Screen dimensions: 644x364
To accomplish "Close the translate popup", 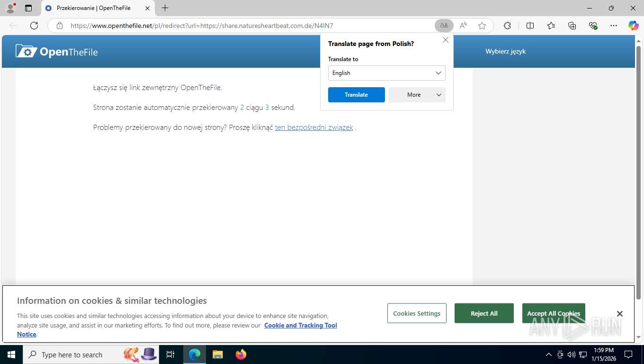I will (446, 40).
